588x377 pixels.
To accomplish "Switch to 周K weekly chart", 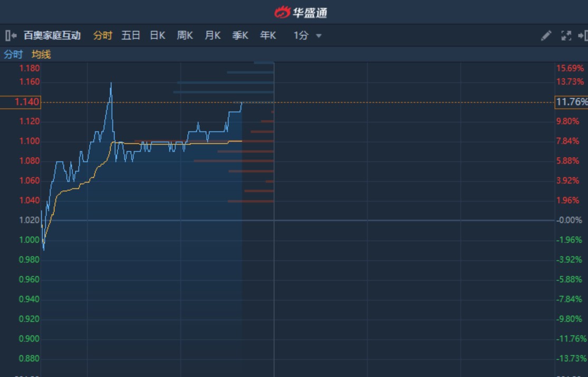I will click(x=185, y=35).
